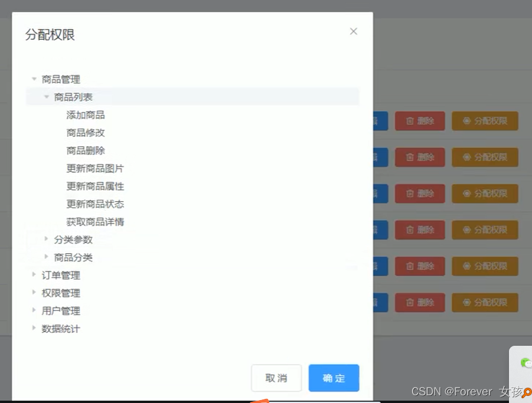This screenshot has width=532, height=403.
Task: Click the trash icon on the last 删除 button
Action: [408, 302]
